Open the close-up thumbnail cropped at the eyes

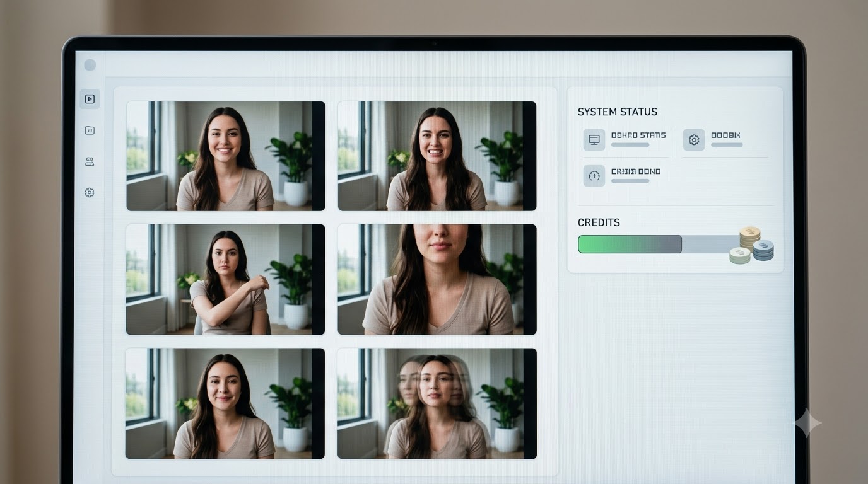437,279
